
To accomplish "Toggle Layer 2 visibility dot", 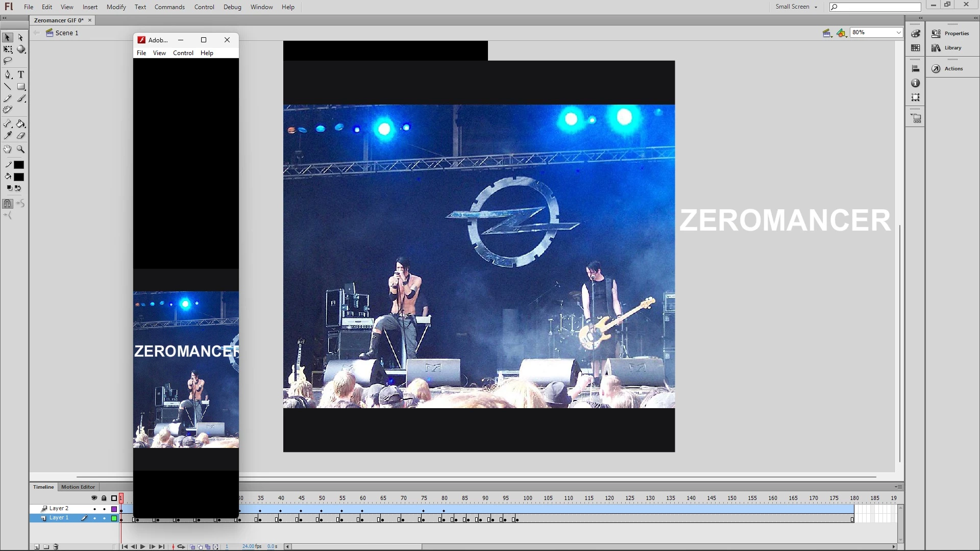I will (94, 509).
